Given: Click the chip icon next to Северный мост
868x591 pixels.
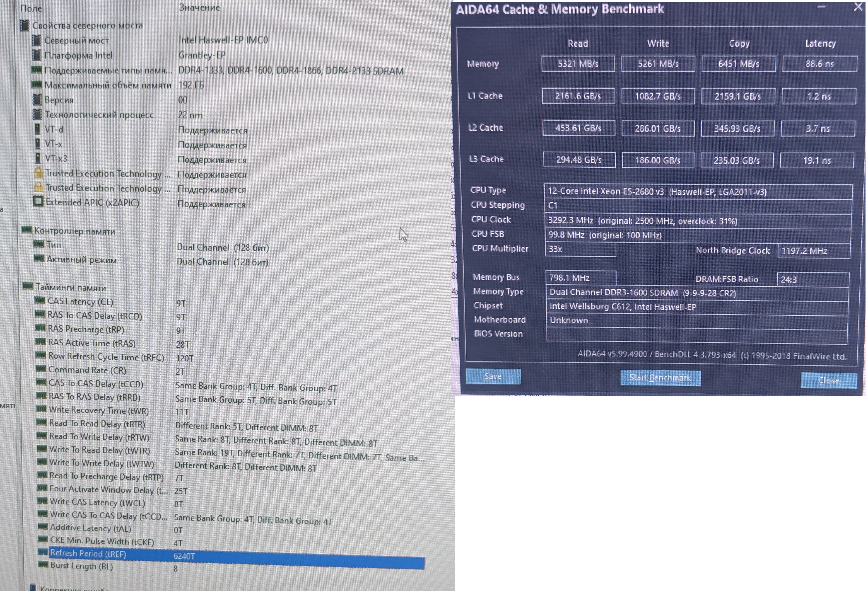Looking at the screenshot, I should 37,40.
